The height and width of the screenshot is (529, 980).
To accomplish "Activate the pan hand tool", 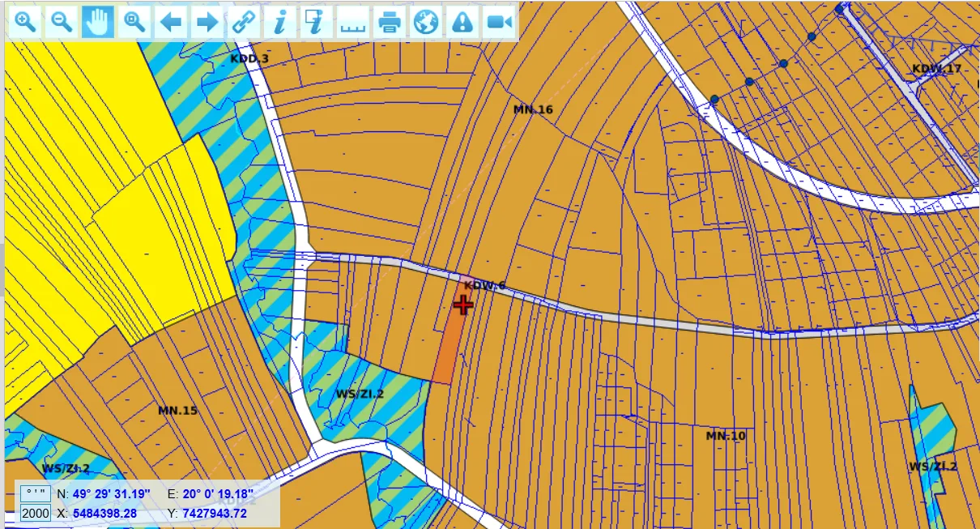I will pyautogui.click(x=98, y=22).
